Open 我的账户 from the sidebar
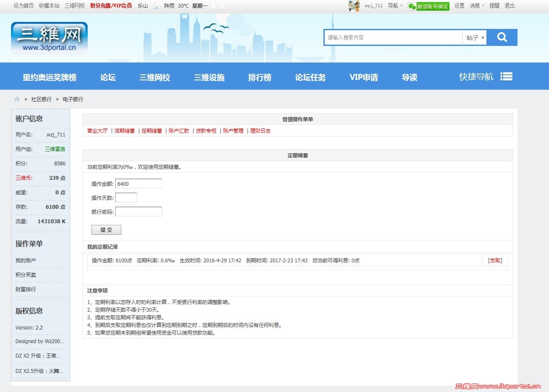 pos(25,260)
